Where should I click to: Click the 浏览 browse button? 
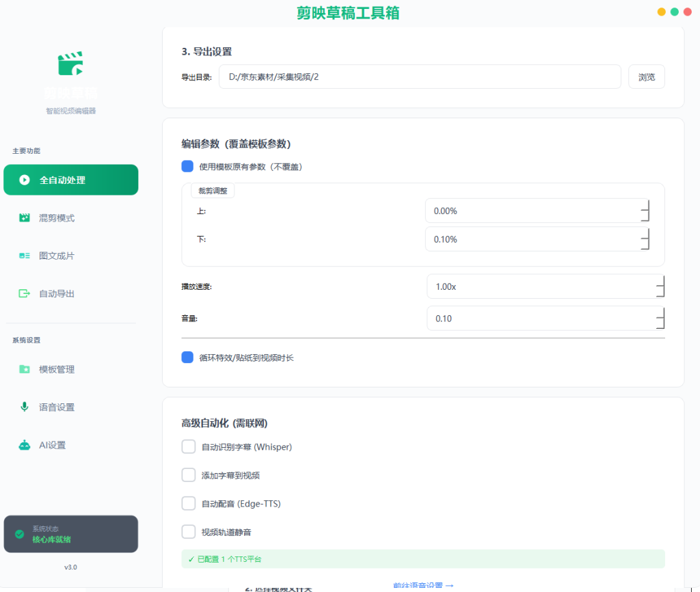tap(647, 77)
